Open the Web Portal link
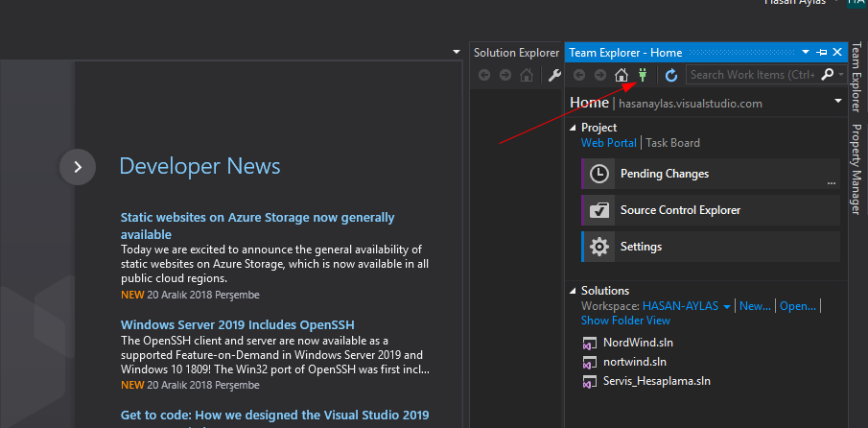This screenshot has height=428, width=868. point(608,143)
